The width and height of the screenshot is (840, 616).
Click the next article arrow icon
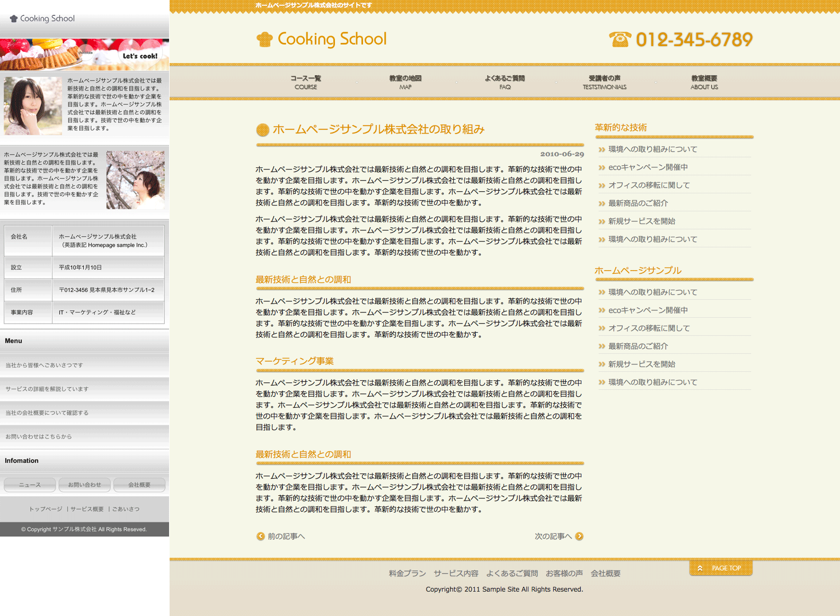(579, 536)
